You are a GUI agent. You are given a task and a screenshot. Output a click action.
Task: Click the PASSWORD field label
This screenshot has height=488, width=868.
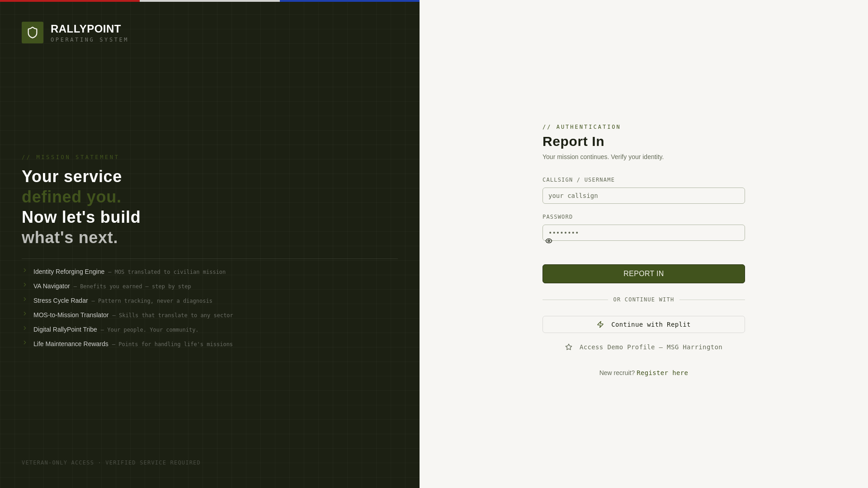tap(557, 217)
